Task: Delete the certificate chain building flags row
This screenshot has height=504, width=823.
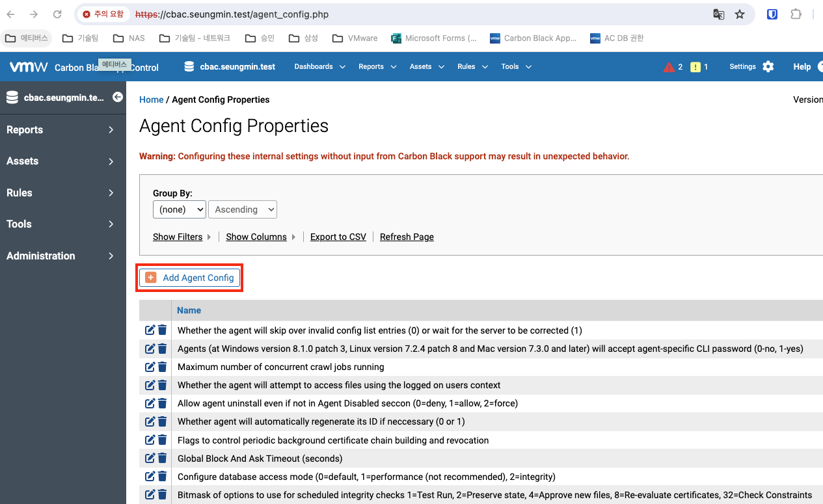Action: 163,440
